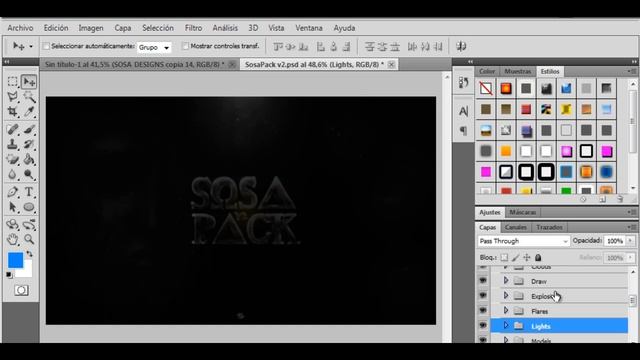This screenshot has height=360, width=640.
Task: Click the Opacidad value field
Action: (615, 241)
